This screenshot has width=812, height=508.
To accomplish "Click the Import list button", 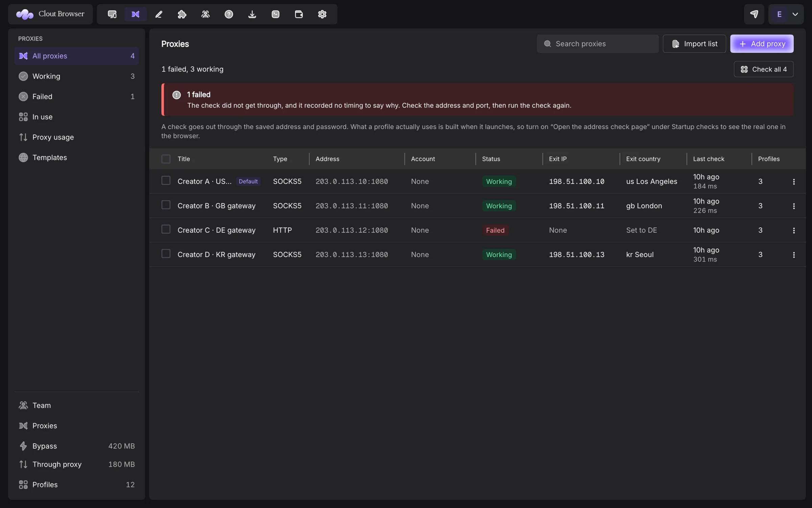I will click(x=694, y=44).
